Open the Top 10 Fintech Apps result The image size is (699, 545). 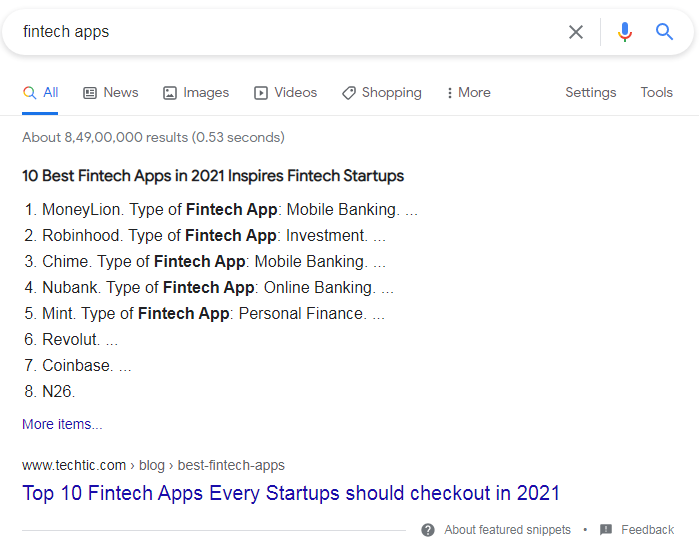pos(291,493)
